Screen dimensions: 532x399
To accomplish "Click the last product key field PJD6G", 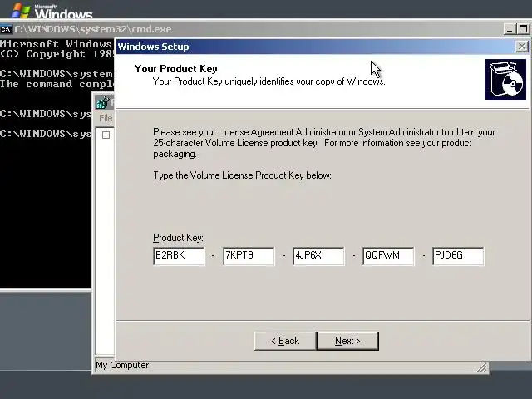I will [458, 256].
